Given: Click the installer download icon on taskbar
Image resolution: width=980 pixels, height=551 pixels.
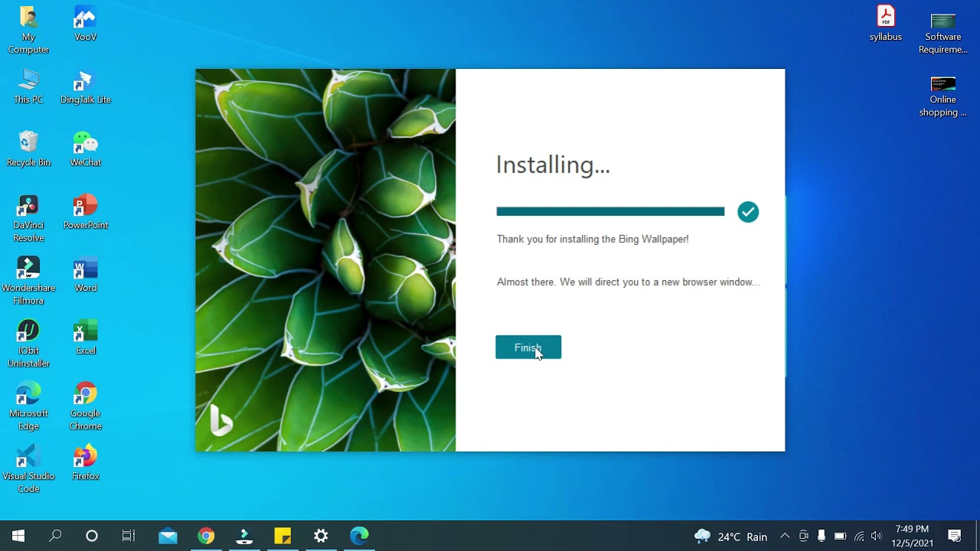Looking at the screenshot, I should click(x=244, y=536).
